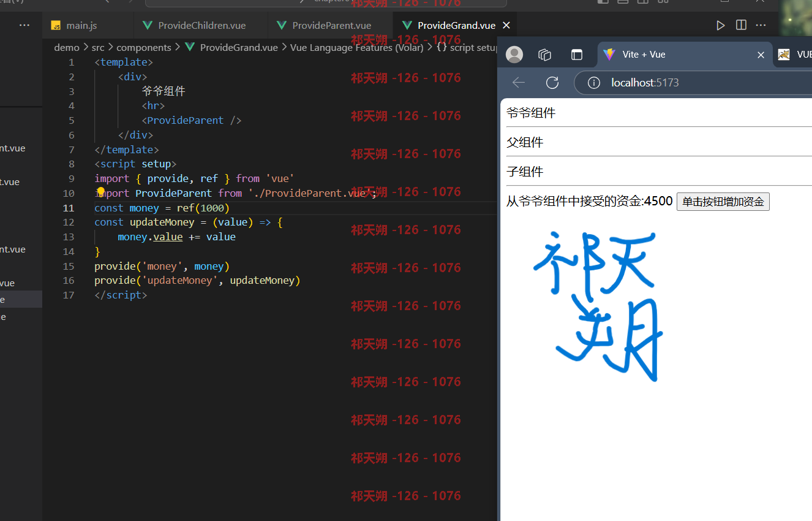The image size is (812, 521).
Task: View site information for localhost
Action: [x=593, y=83]
